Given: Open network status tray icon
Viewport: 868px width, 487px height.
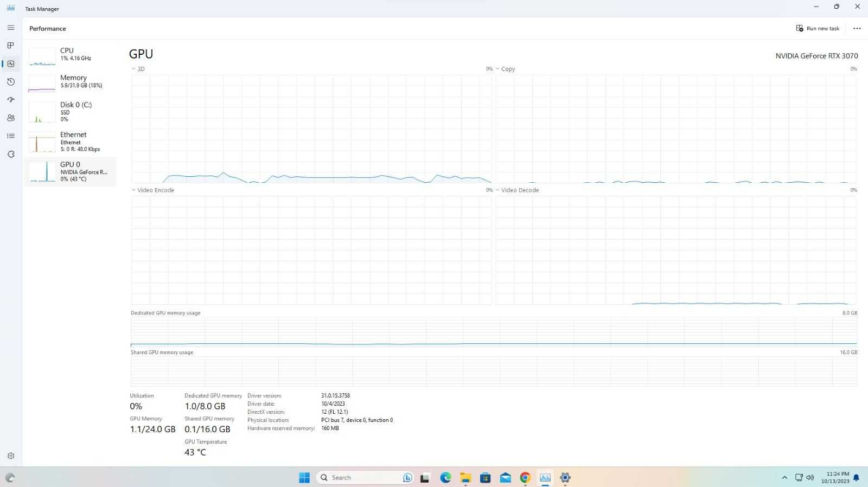Looking at the screenshot, I should [x=799, y=477].
